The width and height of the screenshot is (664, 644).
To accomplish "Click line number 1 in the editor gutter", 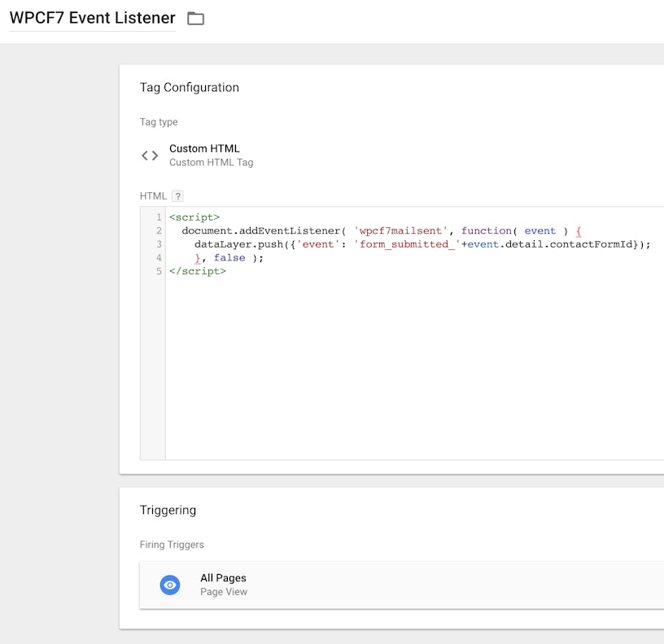I will coord(158,217).
